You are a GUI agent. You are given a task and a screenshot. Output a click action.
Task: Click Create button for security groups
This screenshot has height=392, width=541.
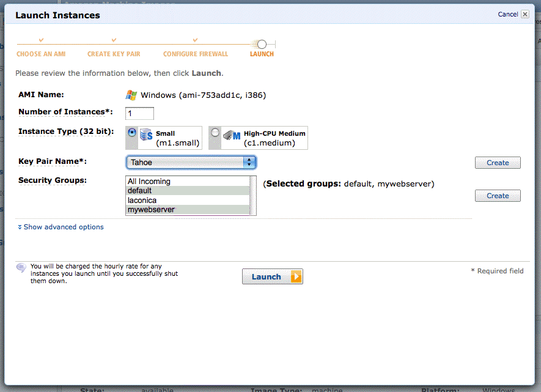tap(498, 196)
